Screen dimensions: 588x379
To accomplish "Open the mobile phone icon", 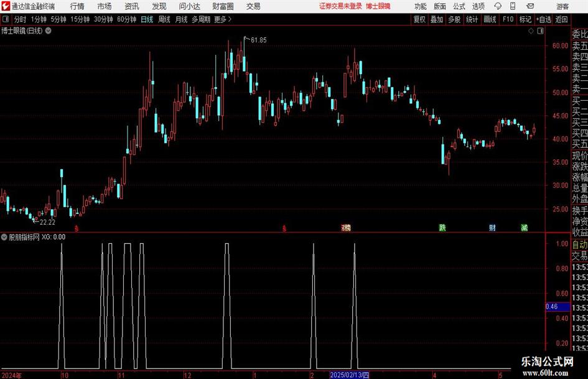I will [513, 6].
